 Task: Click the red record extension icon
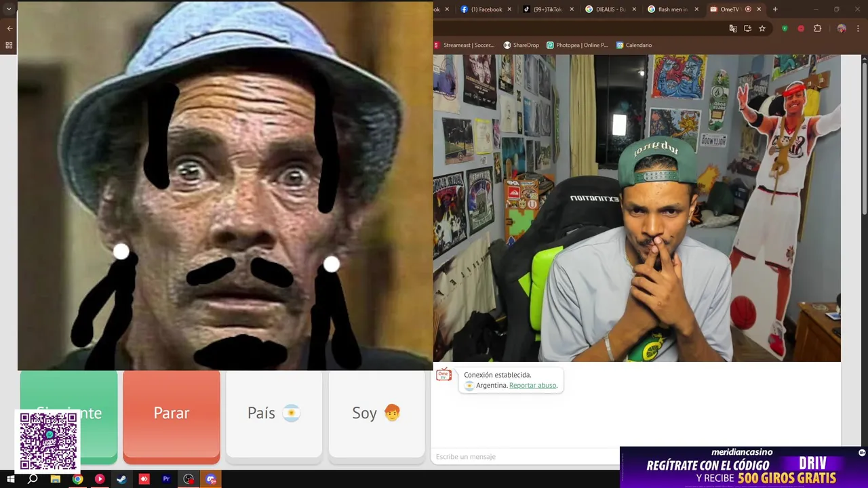pyautogui.click(x=801, y=28)
